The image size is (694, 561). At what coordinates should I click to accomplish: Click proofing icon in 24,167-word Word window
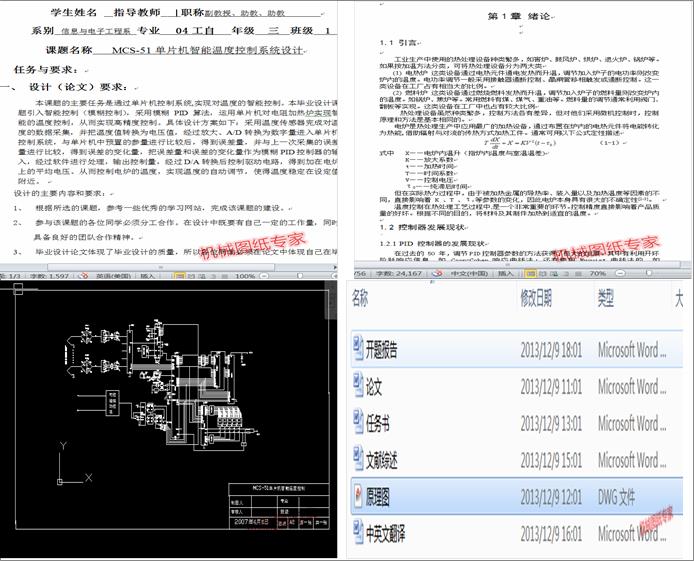(438, 273)
